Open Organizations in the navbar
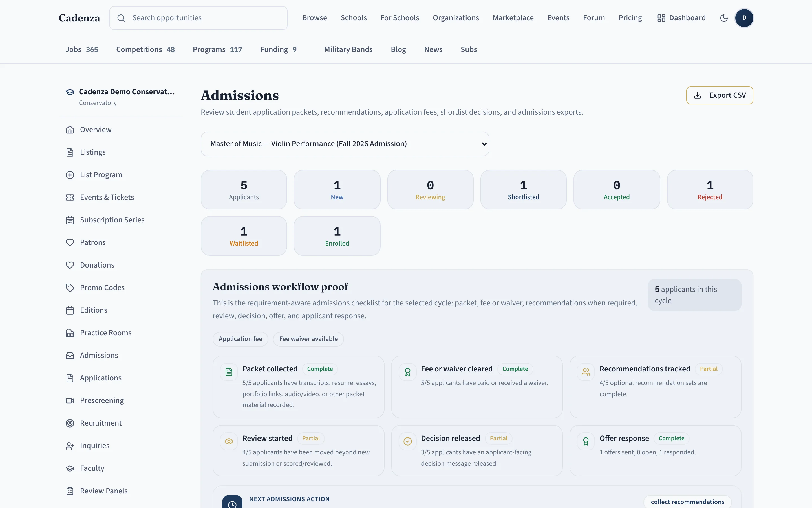 [x=456, y=18]
